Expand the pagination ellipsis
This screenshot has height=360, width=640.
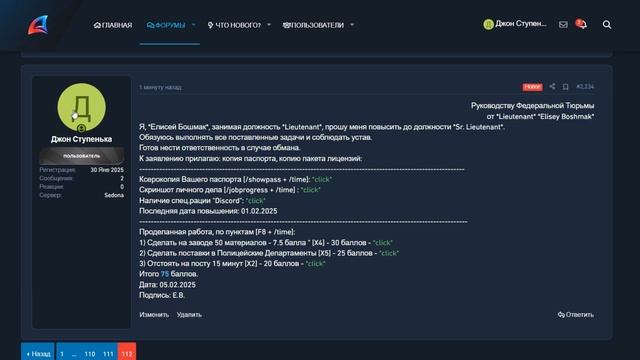[x=74, y=353]
